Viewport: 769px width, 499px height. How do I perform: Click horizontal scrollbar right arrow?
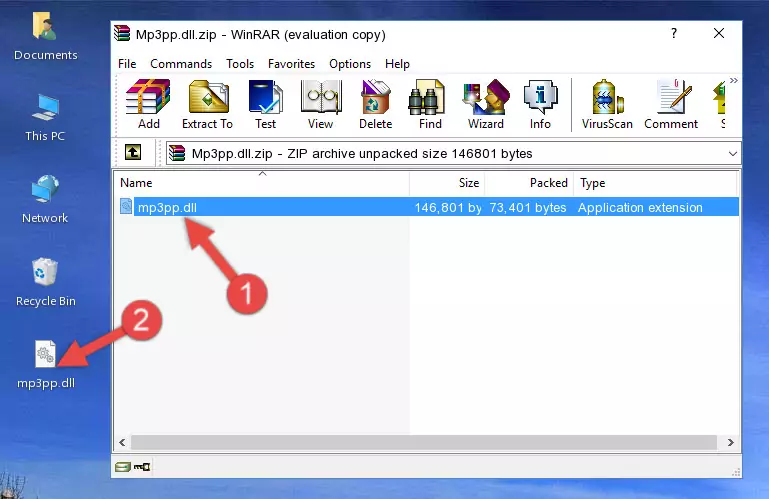pos(730,442)
